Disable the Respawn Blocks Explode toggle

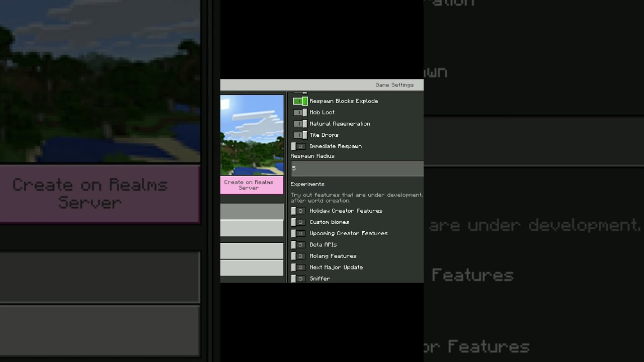point(300,101)
